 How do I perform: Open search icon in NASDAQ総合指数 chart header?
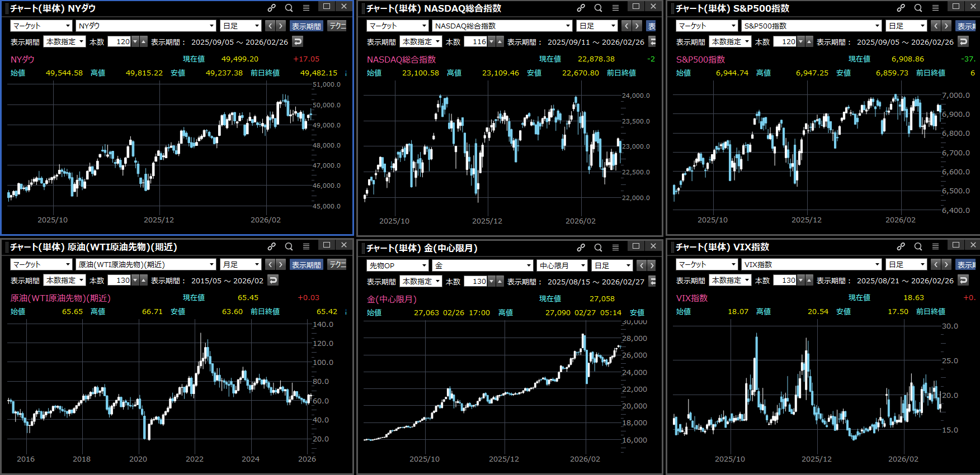[x=598, y=8]
